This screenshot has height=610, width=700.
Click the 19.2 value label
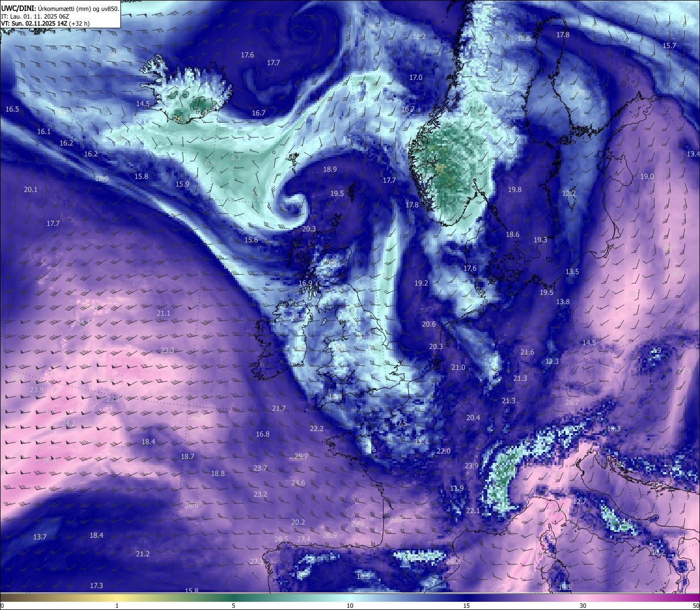tap(421, 283)
